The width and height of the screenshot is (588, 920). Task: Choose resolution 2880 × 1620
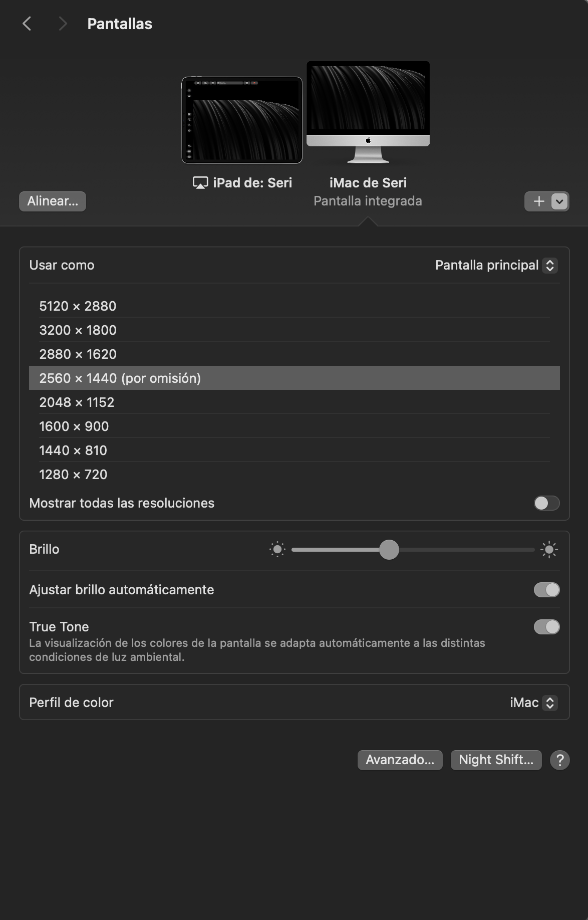[295, 354]
